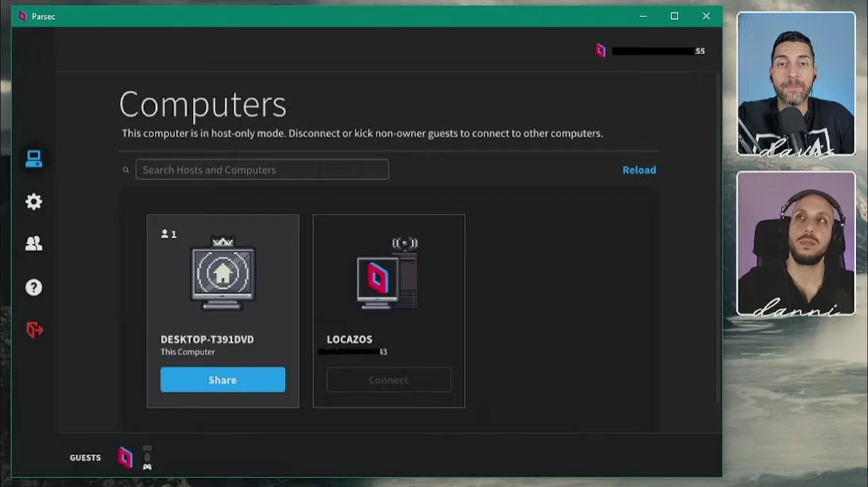Click the "This Computer" label
868x487 pixels.
point(187,352)
